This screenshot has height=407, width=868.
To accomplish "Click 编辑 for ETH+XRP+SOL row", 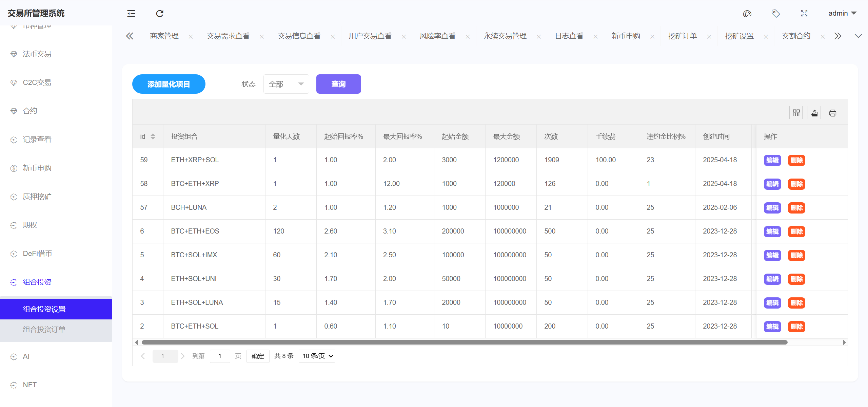I will click(x=772, y=160).
